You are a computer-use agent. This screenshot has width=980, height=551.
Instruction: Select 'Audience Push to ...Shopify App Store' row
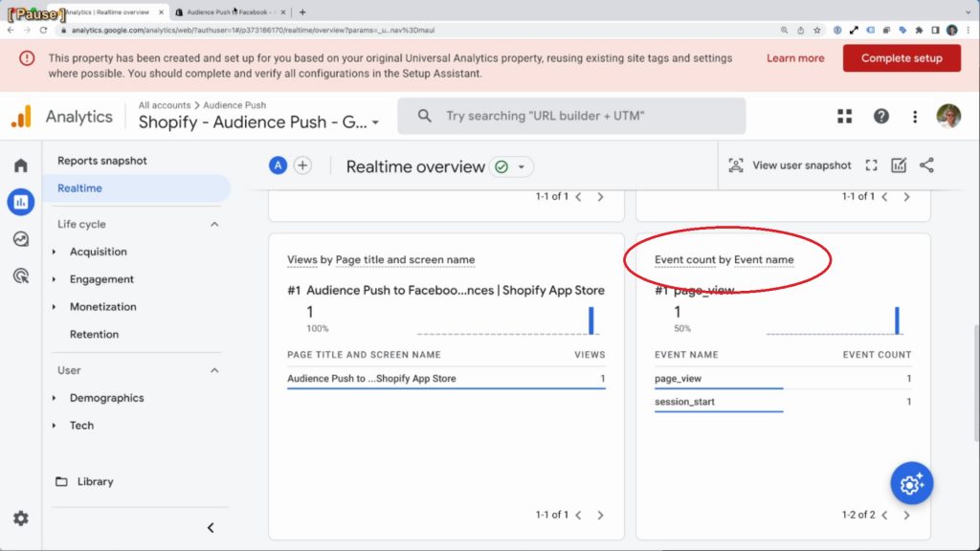446,379
